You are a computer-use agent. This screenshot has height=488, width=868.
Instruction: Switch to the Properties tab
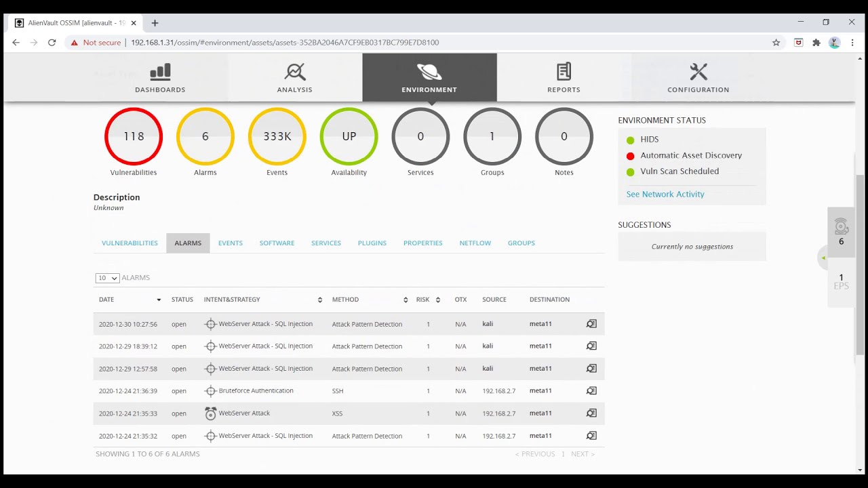pyautogui.click(x=423, y=243)
